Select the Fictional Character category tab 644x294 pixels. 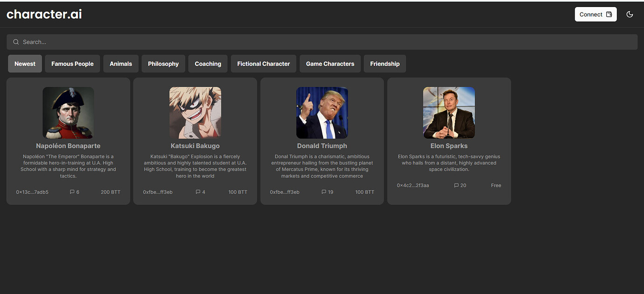(x=264, y=64)
